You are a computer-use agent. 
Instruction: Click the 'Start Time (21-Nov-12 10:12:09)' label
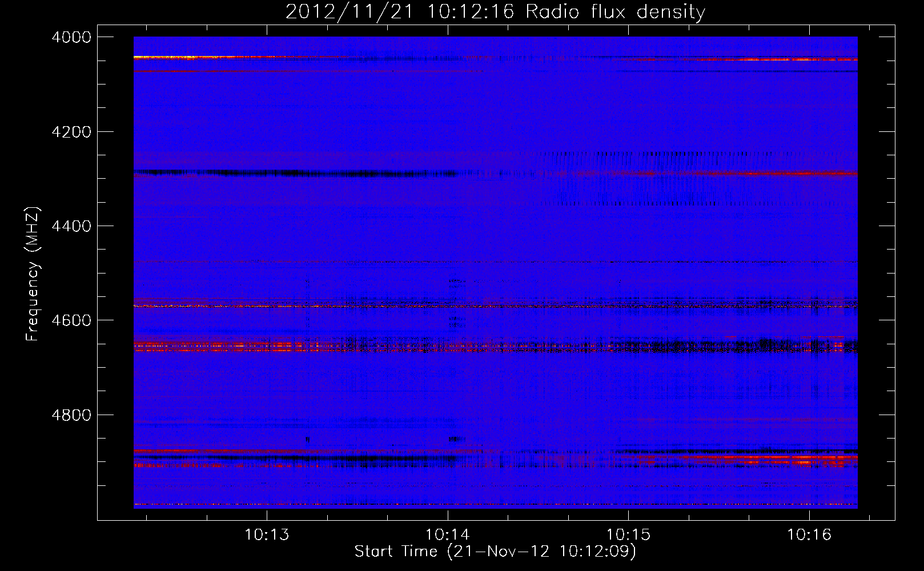pos(495,552)
